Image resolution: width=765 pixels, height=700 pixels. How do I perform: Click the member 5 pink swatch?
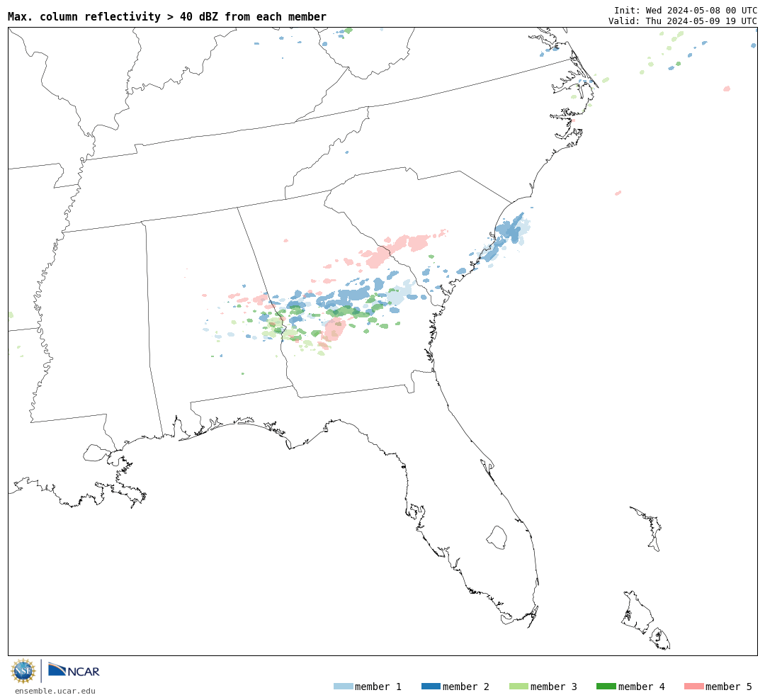[x=693, y=687]
